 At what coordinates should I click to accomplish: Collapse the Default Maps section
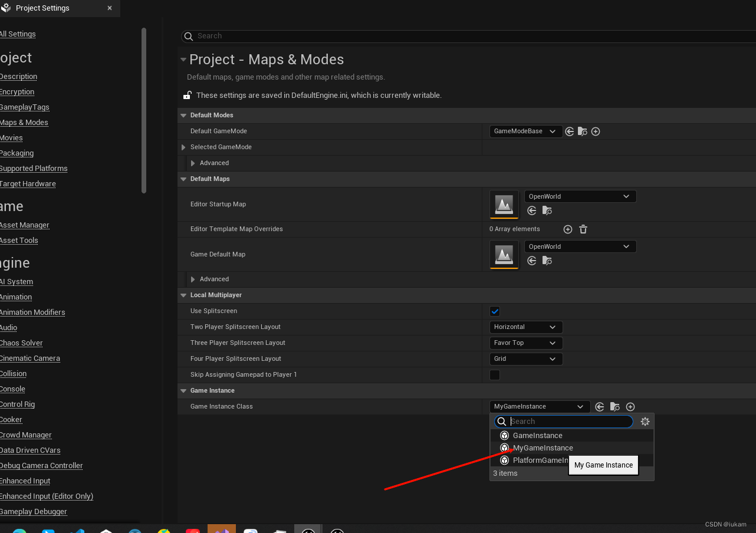183,179
